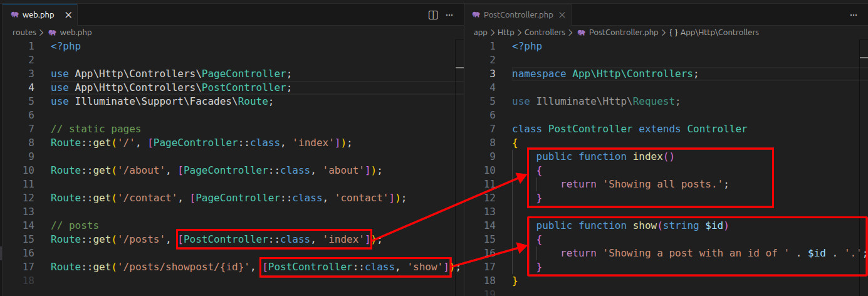Switch to the PostController.php tab

[x=520, y=14]
